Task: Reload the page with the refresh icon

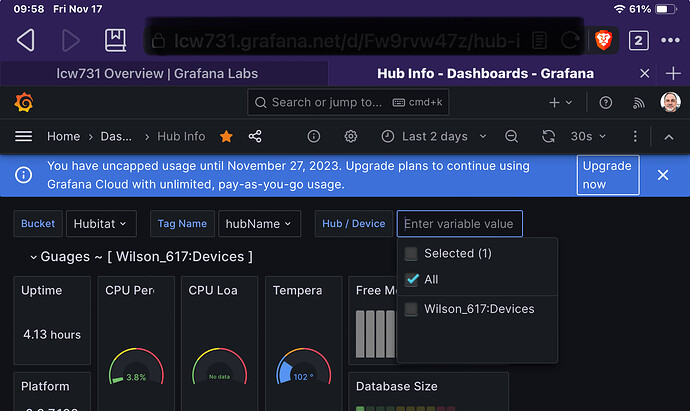Action: point(570,40)
